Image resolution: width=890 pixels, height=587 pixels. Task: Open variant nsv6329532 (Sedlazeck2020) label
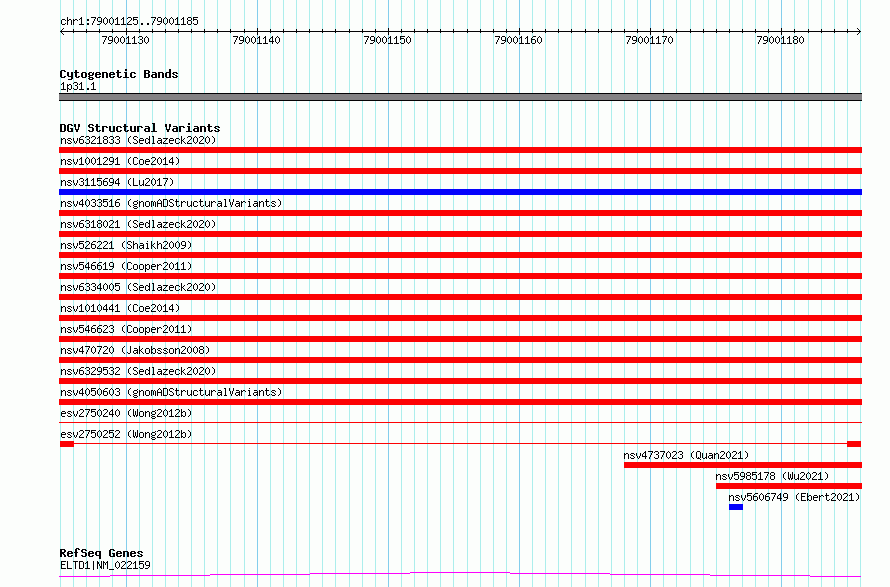[x=138, y=371]
